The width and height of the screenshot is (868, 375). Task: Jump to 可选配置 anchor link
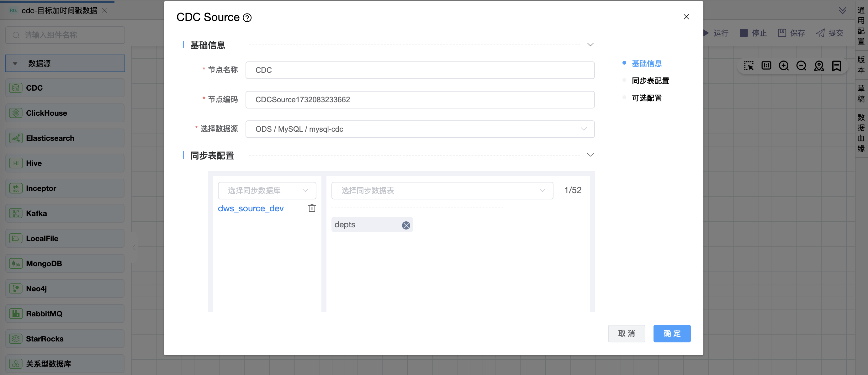point(646,98)
